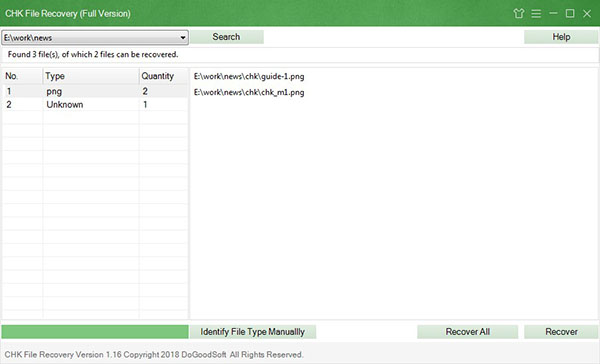Close the CHK File Recovery window
Viewport: 600px width, 364px height.
[x=587, y=14]
